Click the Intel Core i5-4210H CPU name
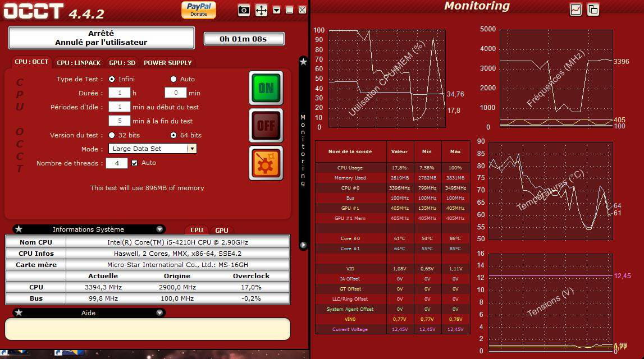 177,242
